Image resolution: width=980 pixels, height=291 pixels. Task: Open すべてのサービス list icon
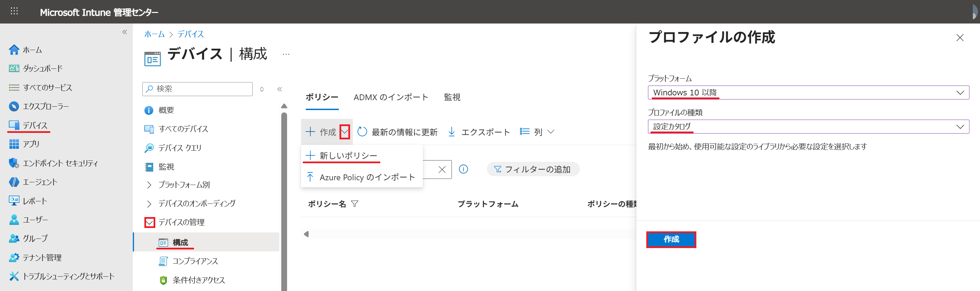14,87
